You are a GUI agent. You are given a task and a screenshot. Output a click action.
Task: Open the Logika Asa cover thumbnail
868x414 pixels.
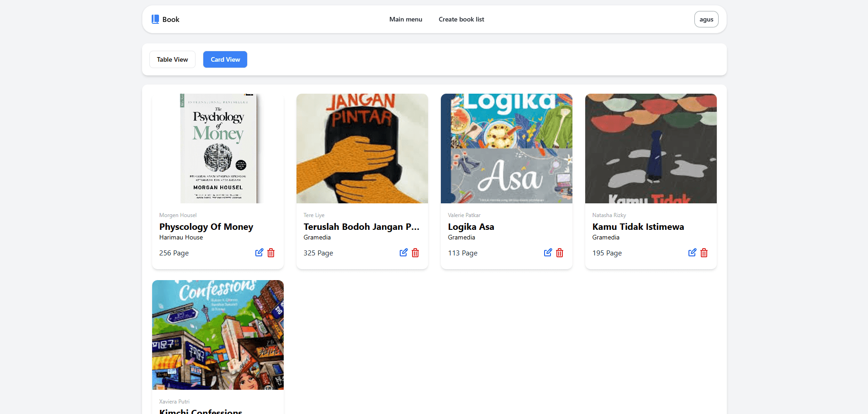tap(507, 149)
